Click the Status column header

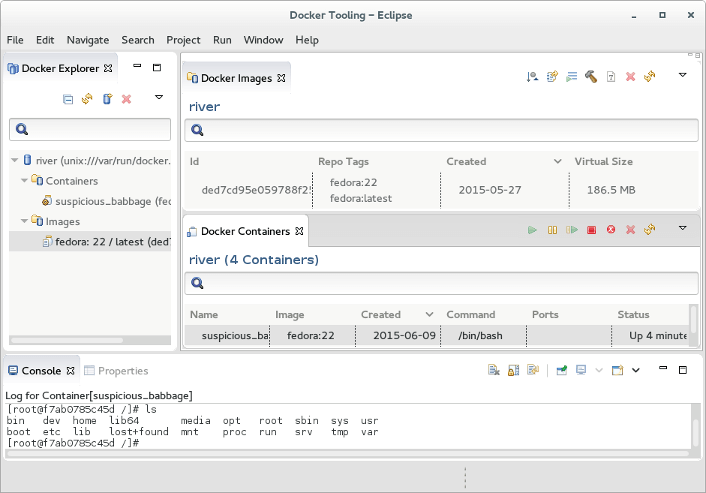[633, 315]
